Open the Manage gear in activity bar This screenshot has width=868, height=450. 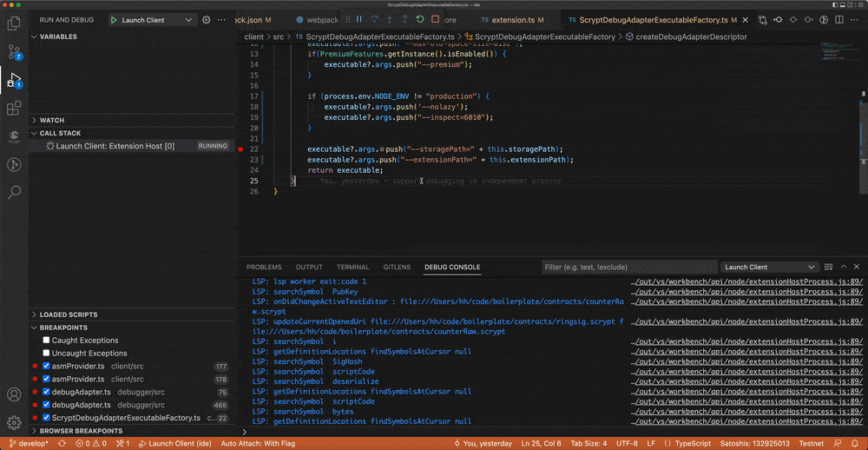pyautogui.click(x=15, y=423)
